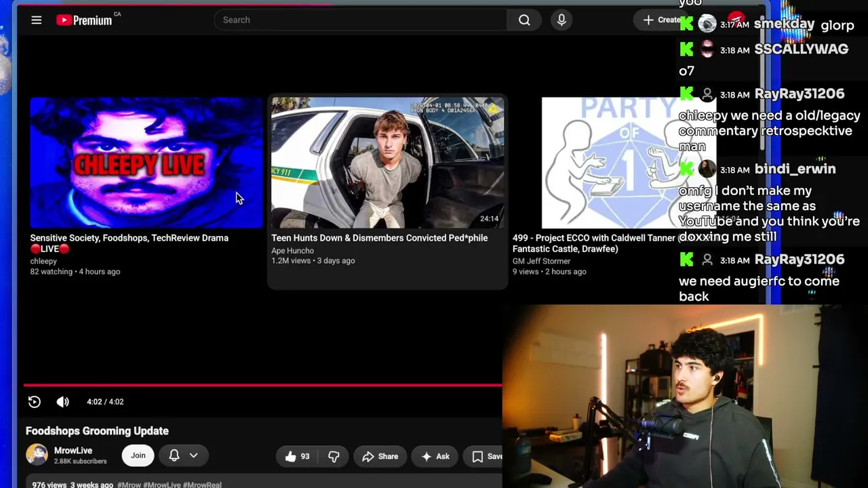Click RayRay31206 in the augierfc message
868x488 pixels.
point(799,260)
